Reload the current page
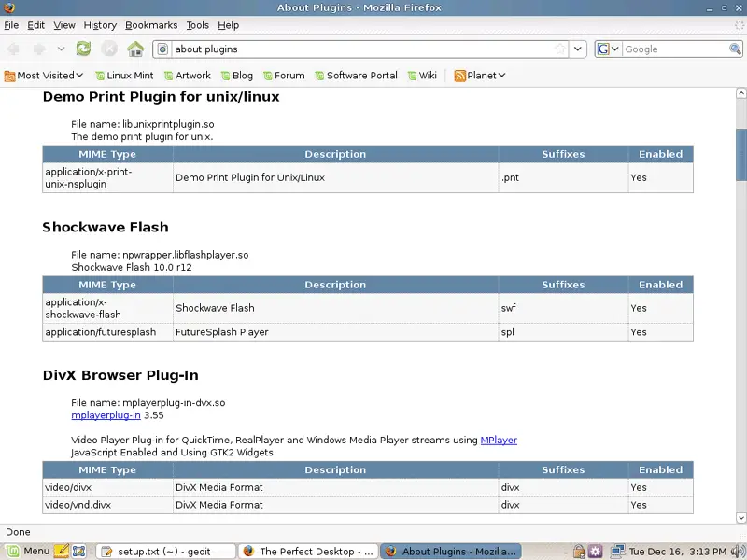Image resolution: width=747 pixels, height=560 pixels. (83, 49)
